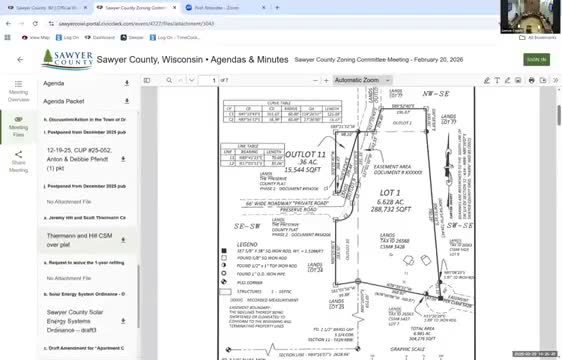Open the first Log On bookmark

coord(67,37)
